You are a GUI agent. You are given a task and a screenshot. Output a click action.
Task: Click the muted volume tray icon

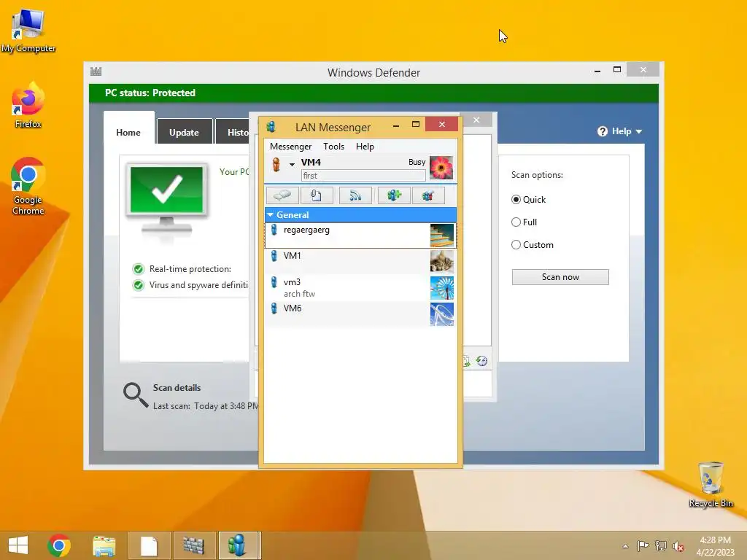[x=678, y=546]
